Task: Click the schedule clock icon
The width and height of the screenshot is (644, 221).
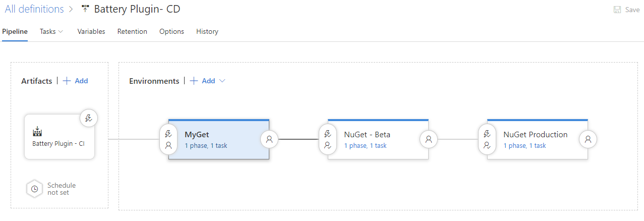Action: [35, 189]
